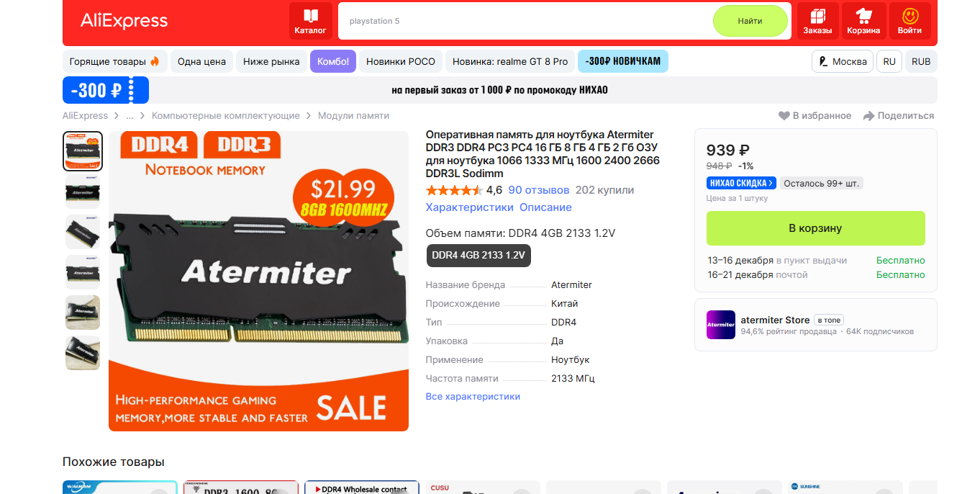
Task: Select the second product thumbnail image
Action: click(83, 192)
